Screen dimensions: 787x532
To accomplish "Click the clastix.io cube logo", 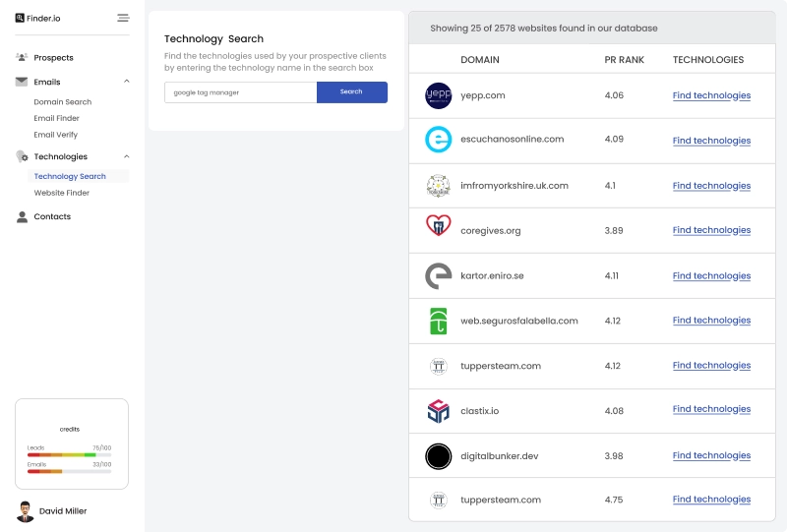I will (x=438, y=410).
